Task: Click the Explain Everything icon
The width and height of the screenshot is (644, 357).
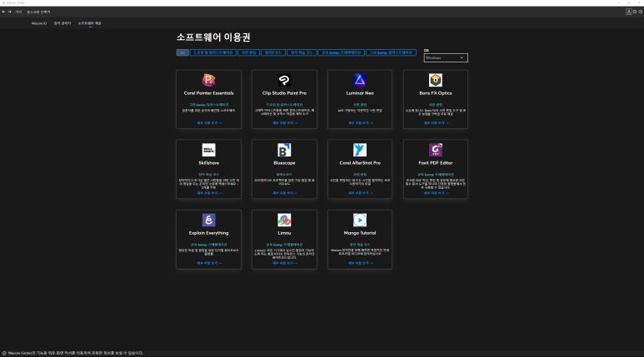Action: pyautogui.click(x=208, y=220)
